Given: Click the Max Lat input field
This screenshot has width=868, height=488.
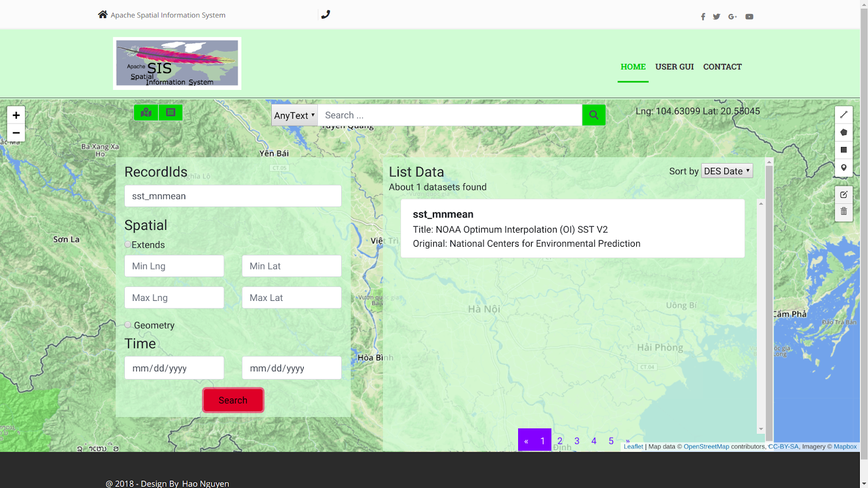Looking at the screenshot, I should point(291,298).
